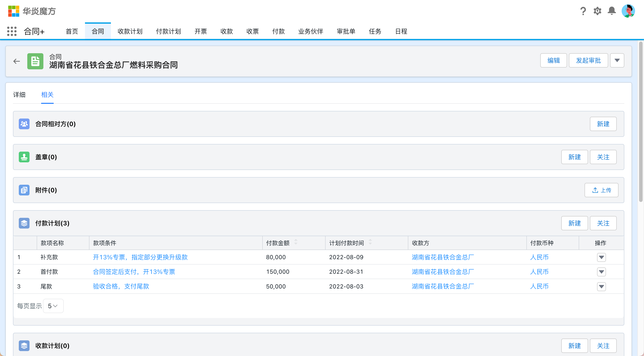
Task: Open the 每页显示 page size selector
Action: pos(53,306)
